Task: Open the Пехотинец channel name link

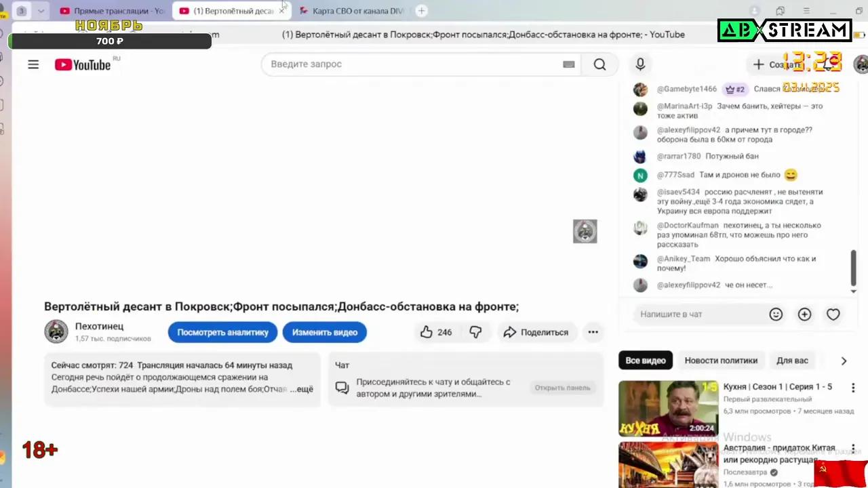Action: point(99,326)
